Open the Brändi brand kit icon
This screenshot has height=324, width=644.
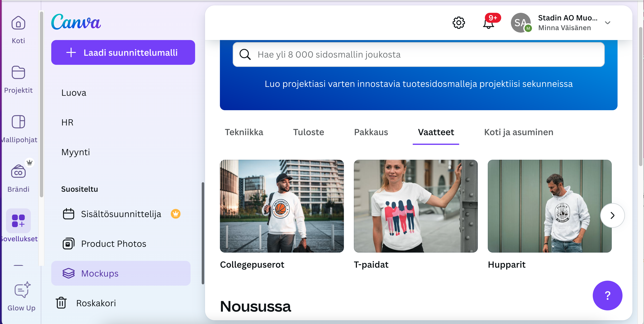pos(18,172)
